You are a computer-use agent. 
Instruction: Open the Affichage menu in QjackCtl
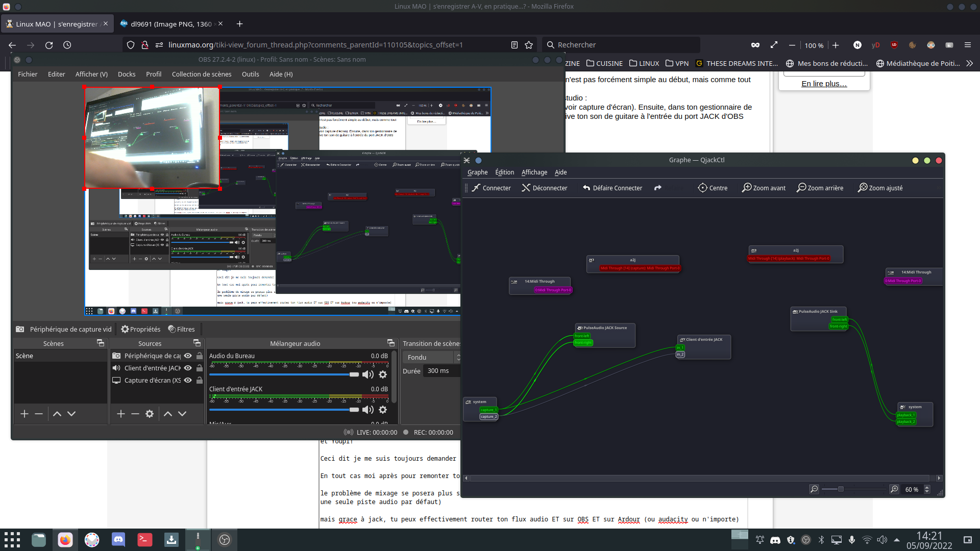pos(534,172)
